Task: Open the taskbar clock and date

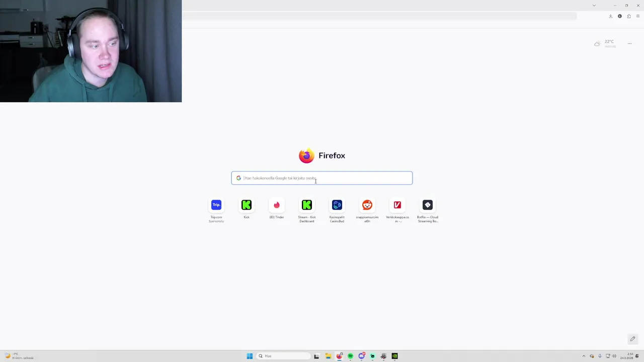Action: [627, 356]
